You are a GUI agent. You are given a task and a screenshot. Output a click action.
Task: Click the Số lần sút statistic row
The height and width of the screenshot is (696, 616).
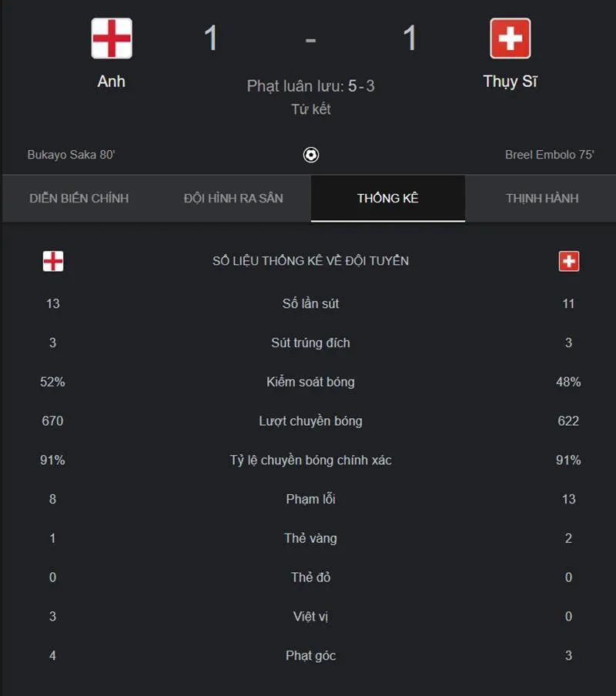click(310, 303)
